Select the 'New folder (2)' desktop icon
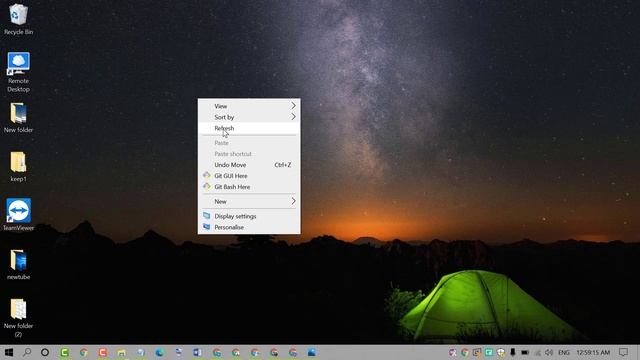The width and height of the screenshot is (640, 360). 18,318
